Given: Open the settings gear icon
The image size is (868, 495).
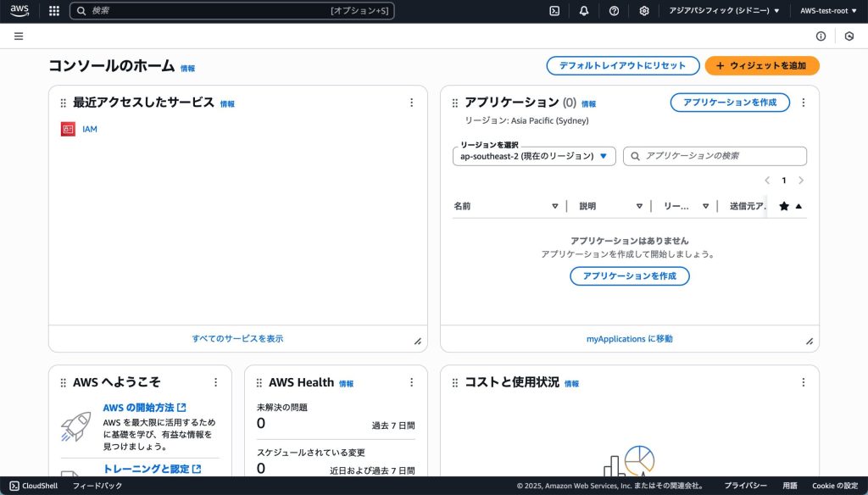Looking at the screenshot, I should coord(644,10).
